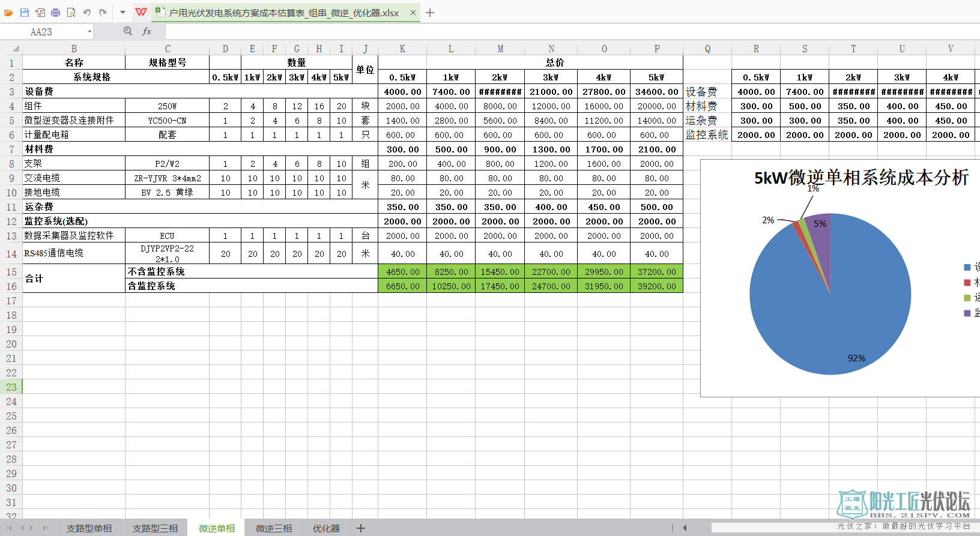980x536 pixels.
Task: Click the green legend swatch in chart
Action: (967, 298)
